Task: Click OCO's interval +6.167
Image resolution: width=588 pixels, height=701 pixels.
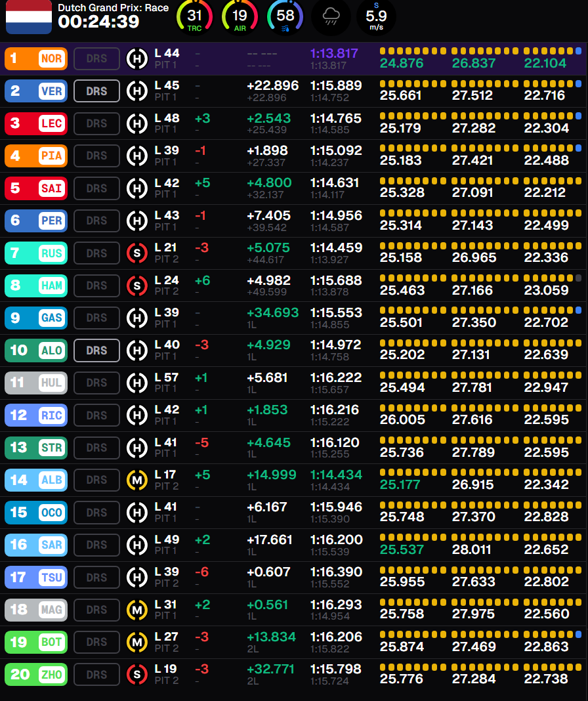Action: [267, 507]
